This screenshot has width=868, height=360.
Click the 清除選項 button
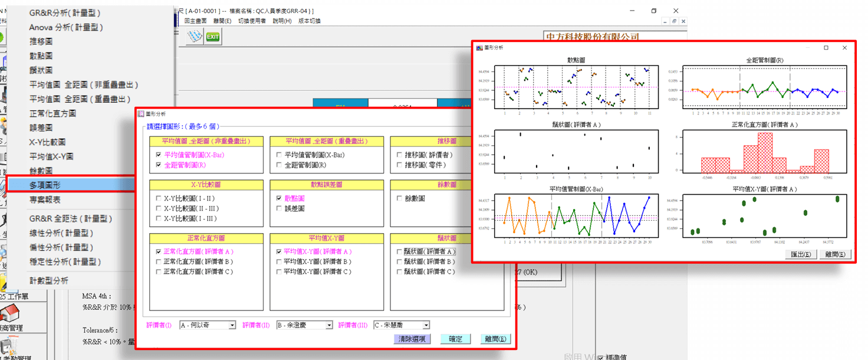[413, 339]
